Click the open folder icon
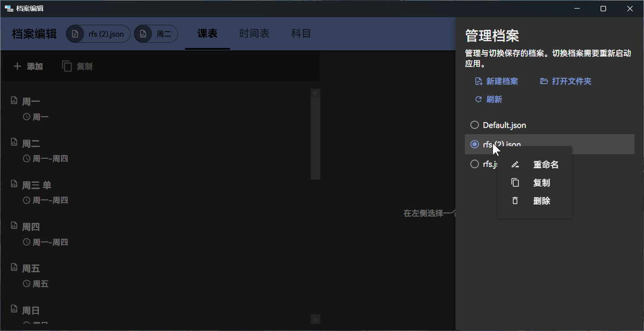 pyautogui.click(x=544, y=81)
